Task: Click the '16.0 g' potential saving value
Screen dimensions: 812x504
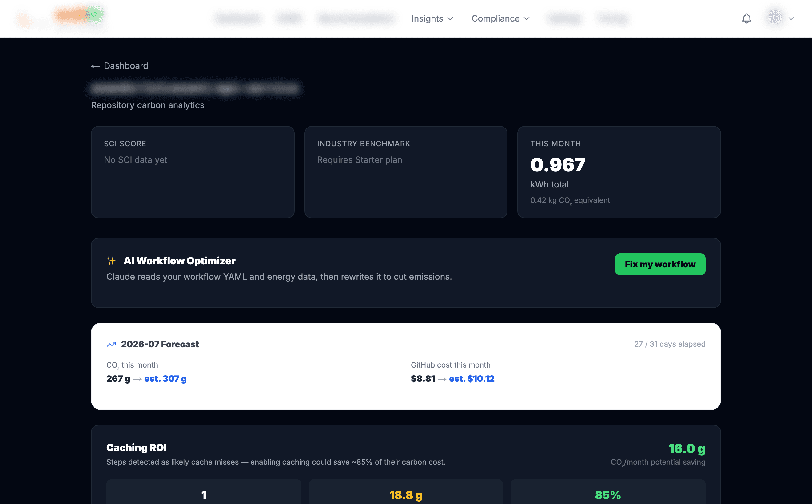Action: click(x=687, y=449)
